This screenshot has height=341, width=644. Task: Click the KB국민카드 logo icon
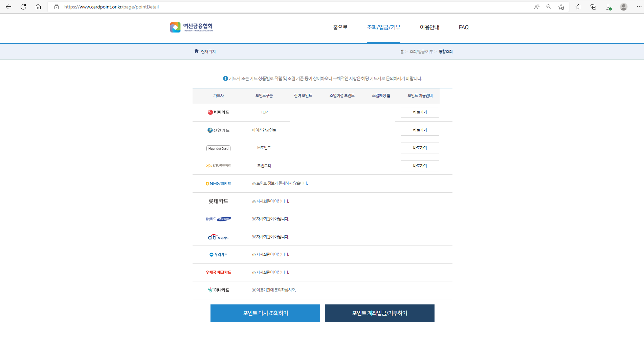pos(208,166)
